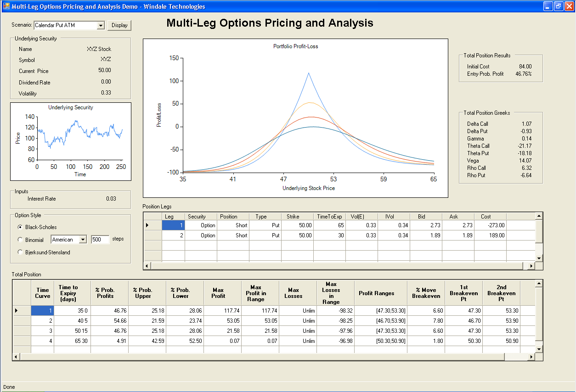Click the Bid column header
576x392 pixels.
click(426, 216)
